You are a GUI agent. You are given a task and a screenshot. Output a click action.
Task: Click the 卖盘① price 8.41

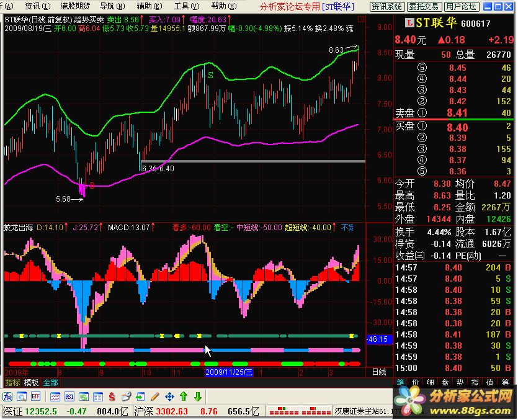pyautogui.click(x=457, y=113)
